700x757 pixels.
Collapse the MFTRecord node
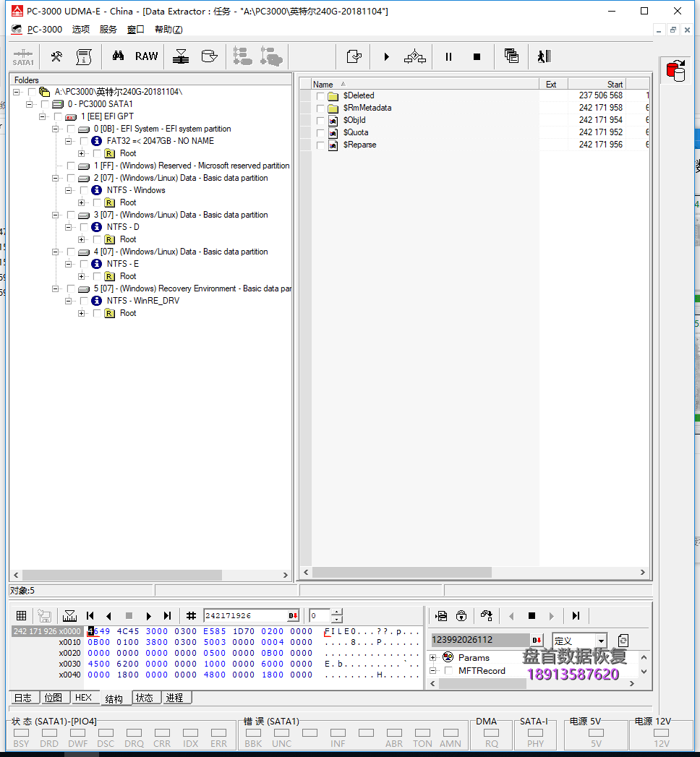point(433,670)
